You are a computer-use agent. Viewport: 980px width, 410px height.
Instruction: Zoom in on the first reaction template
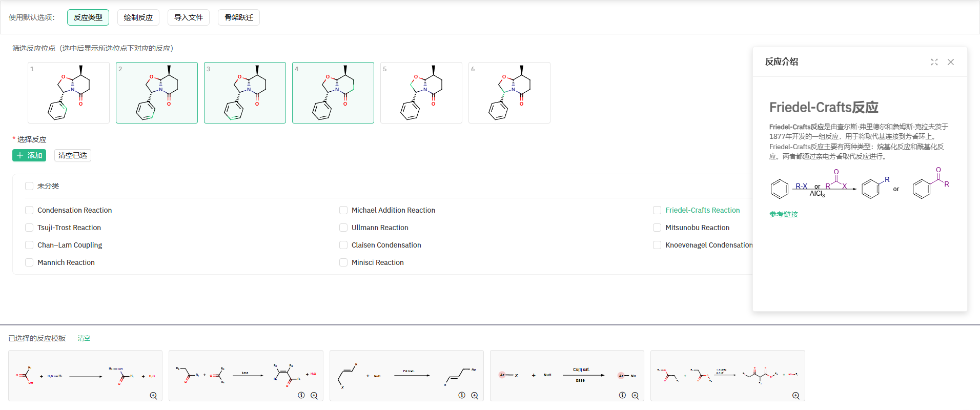click(x=153, y=396)
